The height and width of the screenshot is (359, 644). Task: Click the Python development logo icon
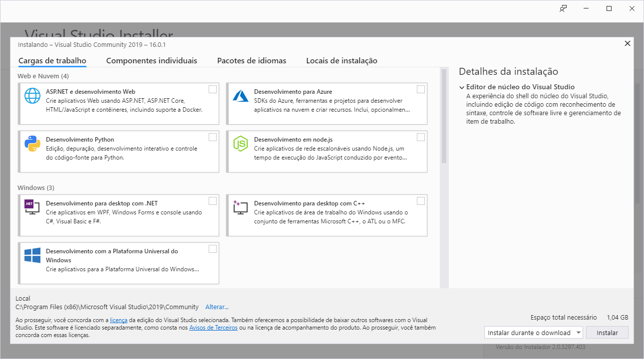32,144
